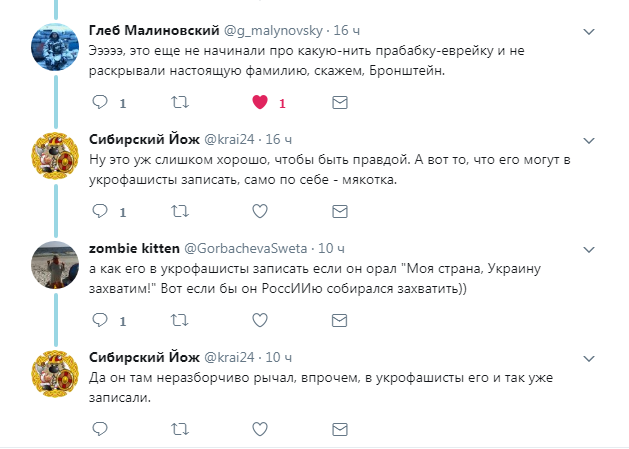Viewport: 629px width, 449px height.
Task: Like zombie kitten's tweet
Action: pyautogui.click(x=260, y=320)
